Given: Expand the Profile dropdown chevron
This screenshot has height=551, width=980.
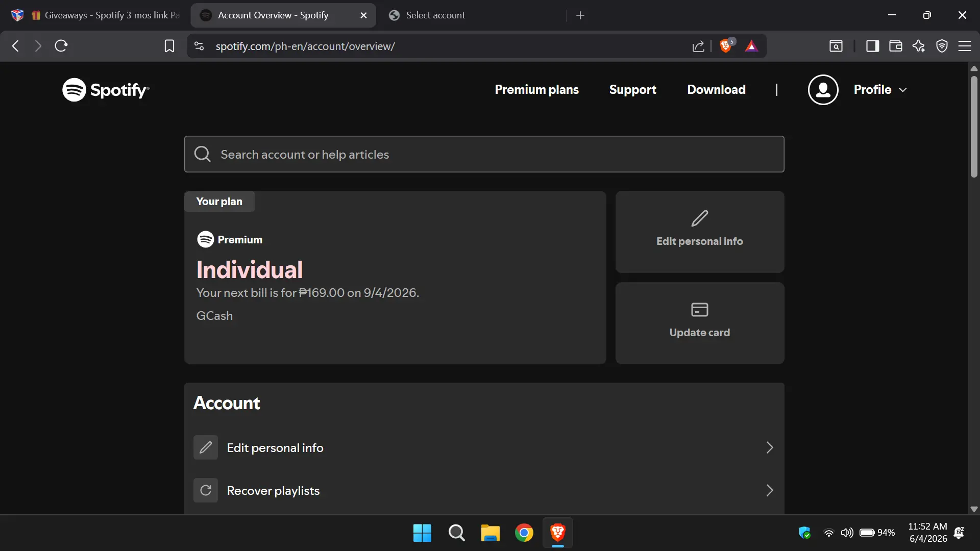Looking at the screenshot, I should pos(903,90).
